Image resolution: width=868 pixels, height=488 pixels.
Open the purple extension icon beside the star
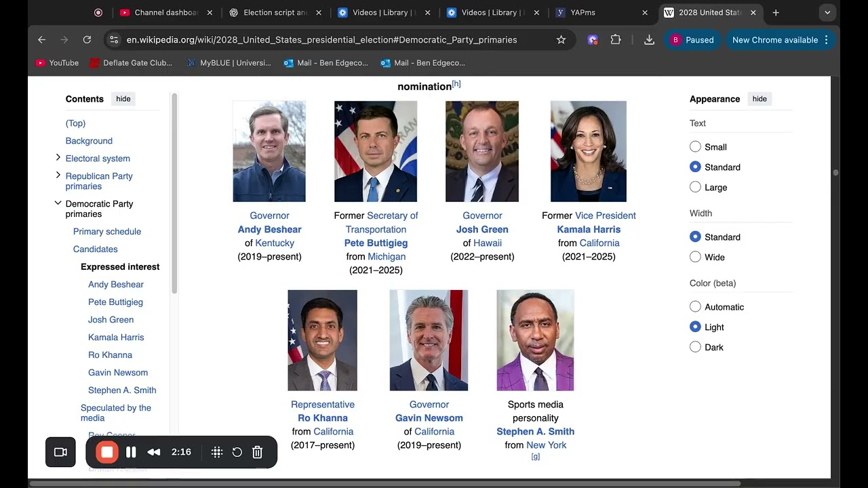tap(592, 40)
